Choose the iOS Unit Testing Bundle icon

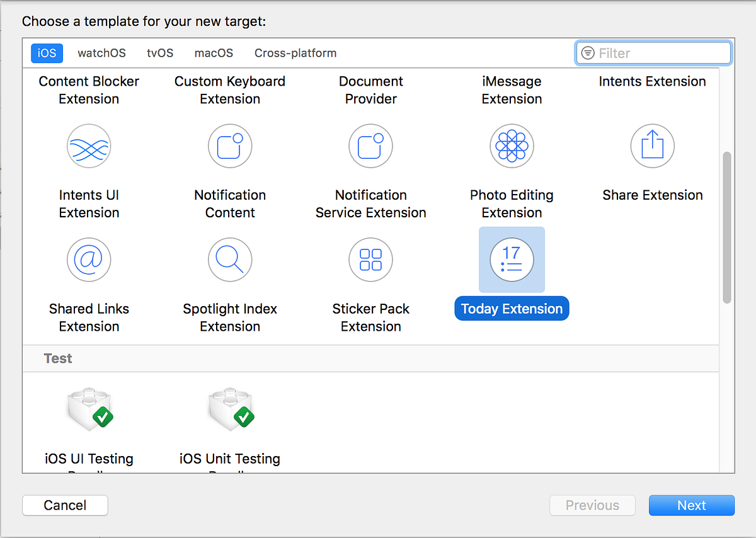pos(230,409)
